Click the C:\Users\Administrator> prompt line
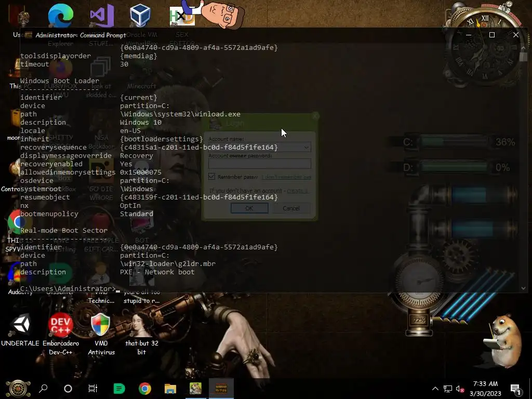This screenshot has height=399, width=532. [x=68, y=288]
